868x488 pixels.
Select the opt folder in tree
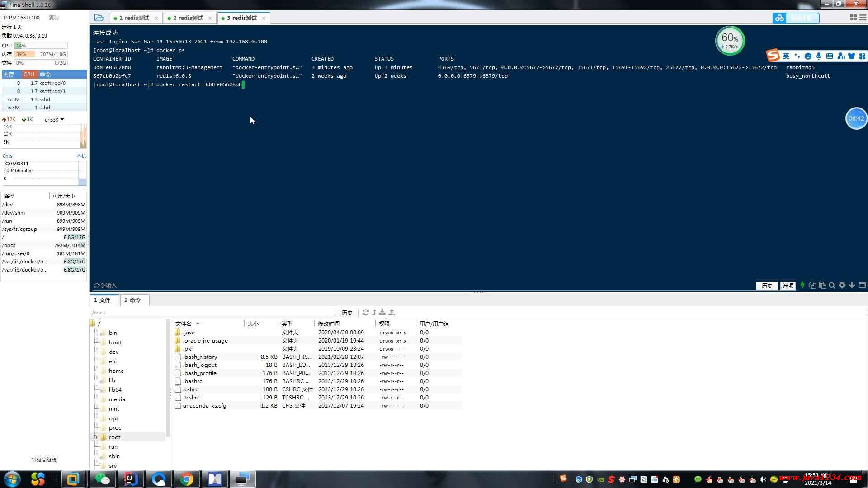coord(113,418)
